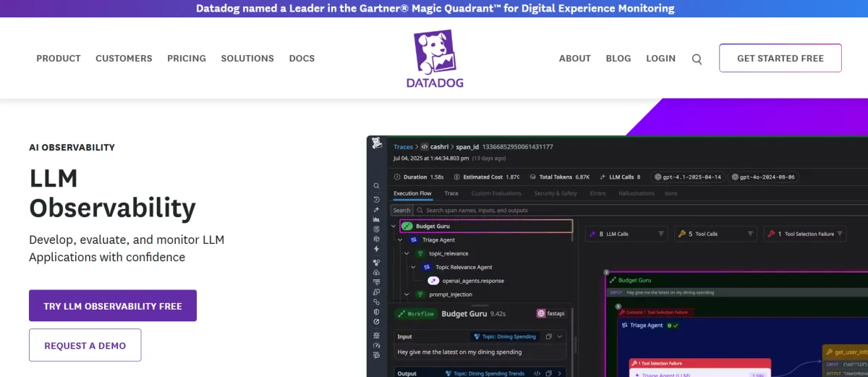Open the ABOUT menu
The image size is (868, 377).
tap(575, 59)
